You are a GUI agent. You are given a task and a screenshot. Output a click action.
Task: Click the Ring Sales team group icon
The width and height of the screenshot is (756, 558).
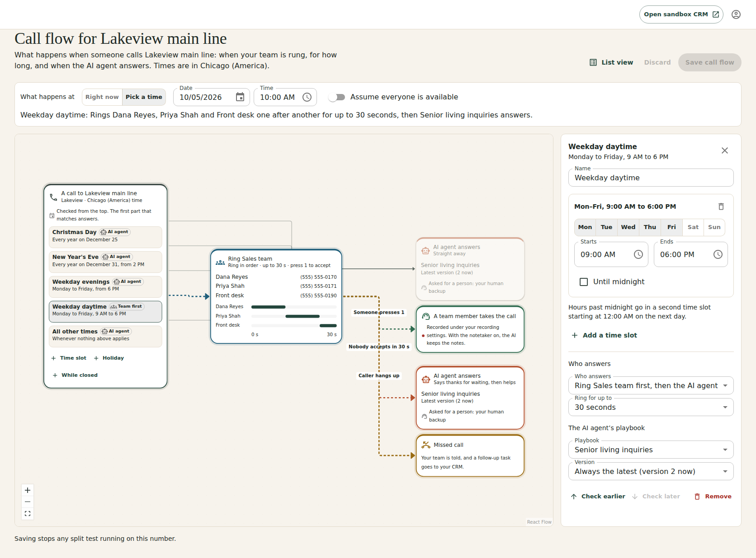[220, 262]
